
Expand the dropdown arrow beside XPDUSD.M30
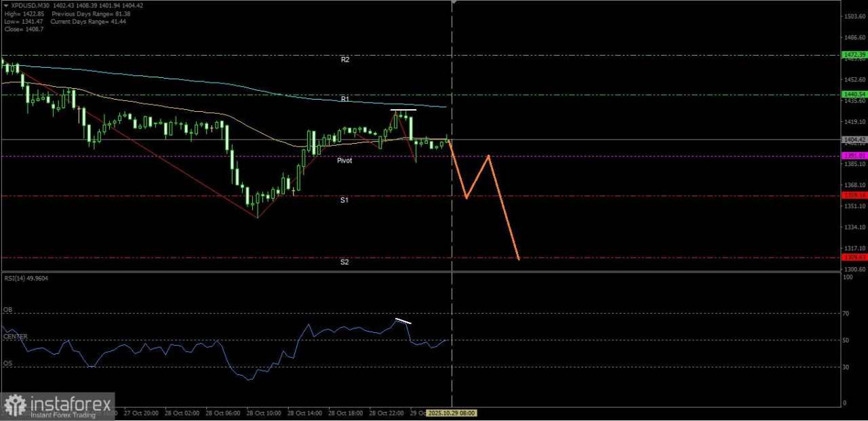(x=5, y=5)
